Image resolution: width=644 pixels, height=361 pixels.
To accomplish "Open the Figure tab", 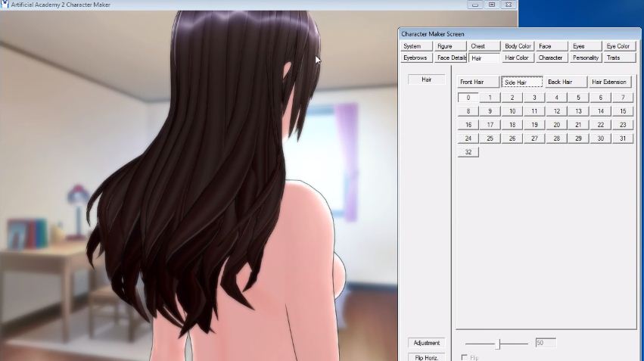I will (450, 46).
